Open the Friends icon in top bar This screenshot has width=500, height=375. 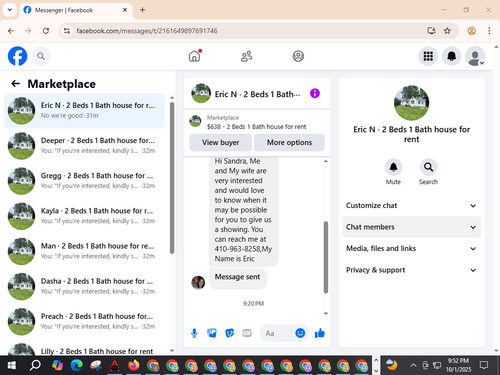click(x=246, y=56)
